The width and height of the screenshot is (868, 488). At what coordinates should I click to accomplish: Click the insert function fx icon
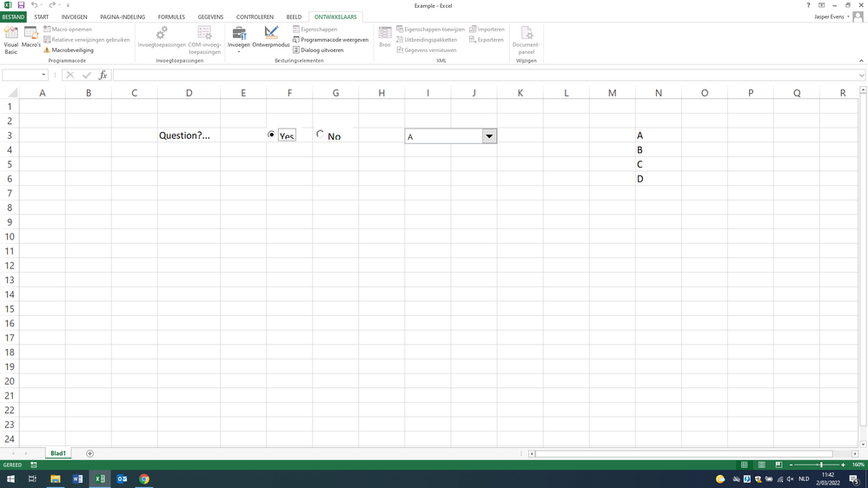tap(103, 76)
